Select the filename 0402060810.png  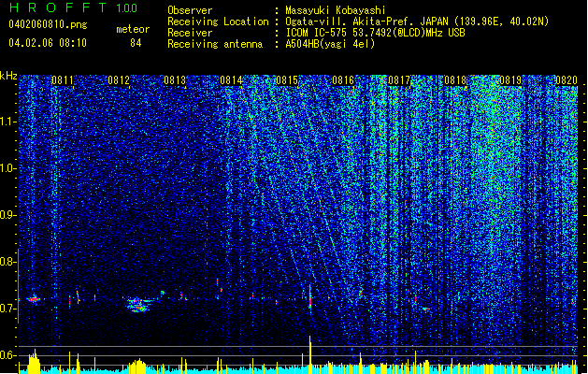point(48,24)
